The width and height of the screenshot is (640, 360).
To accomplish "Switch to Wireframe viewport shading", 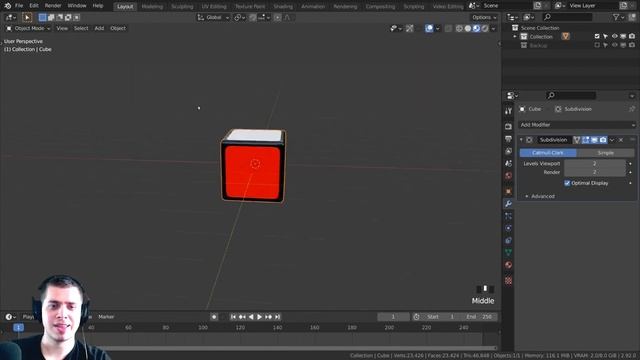I will pyautogui.click(x=459, y=29).
